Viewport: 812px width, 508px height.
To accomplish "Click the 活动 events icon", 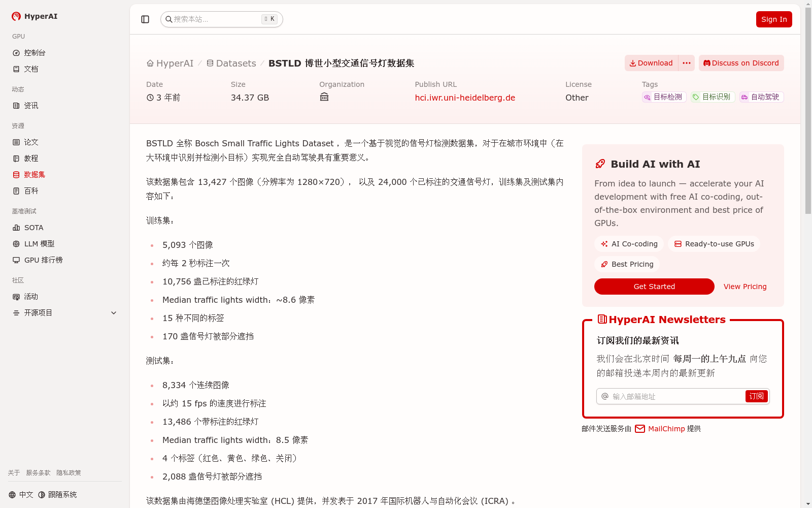I will pyautogui.click(x=16, y=297).
